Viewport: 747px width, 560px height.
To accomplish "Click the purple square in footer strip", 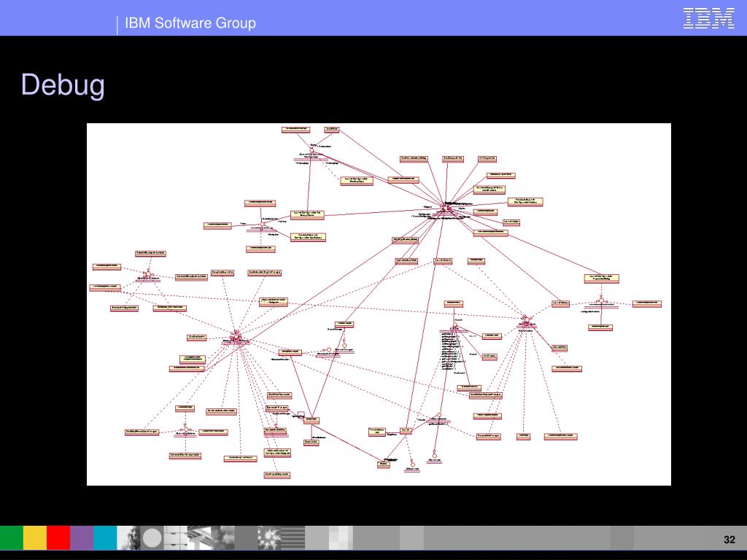I will click(82, 538).
